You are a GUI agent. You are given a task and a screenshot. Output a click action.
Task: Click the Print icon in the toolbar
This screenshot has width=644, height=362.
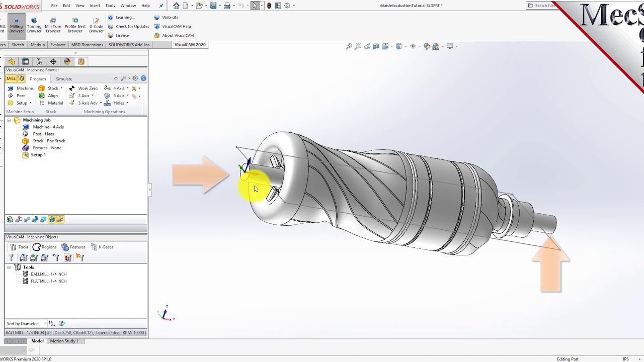(x=227, y=6)
